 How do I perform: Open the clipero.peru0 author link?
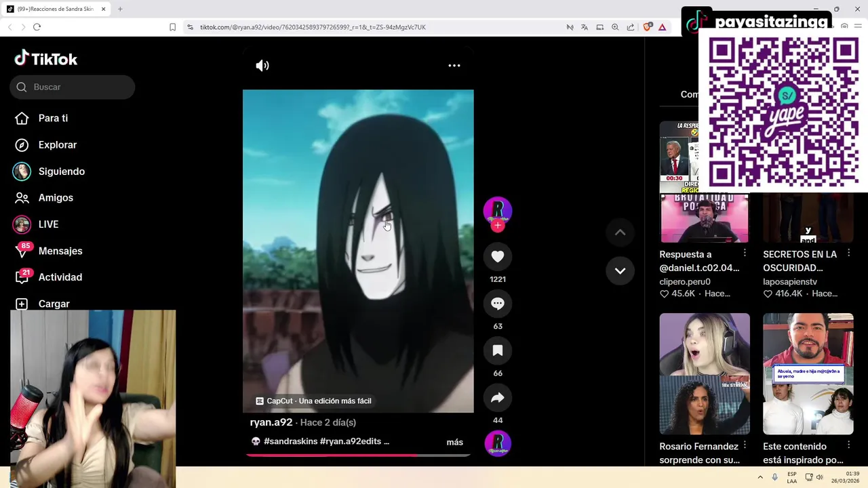tap(685, 281)
